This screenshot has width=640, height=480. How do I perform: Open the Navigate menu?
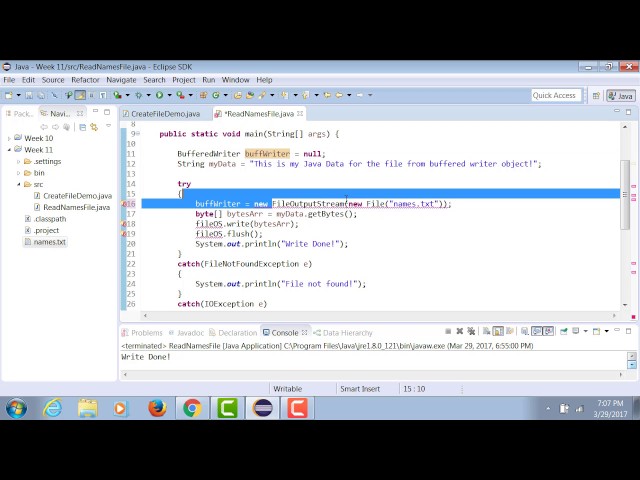point(121,80)
